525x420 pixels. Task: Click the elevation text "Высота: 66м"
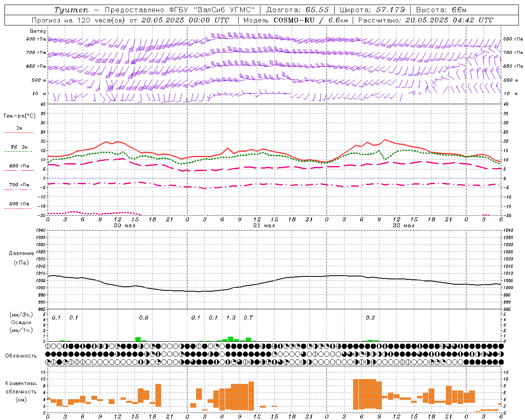point(441,10)
